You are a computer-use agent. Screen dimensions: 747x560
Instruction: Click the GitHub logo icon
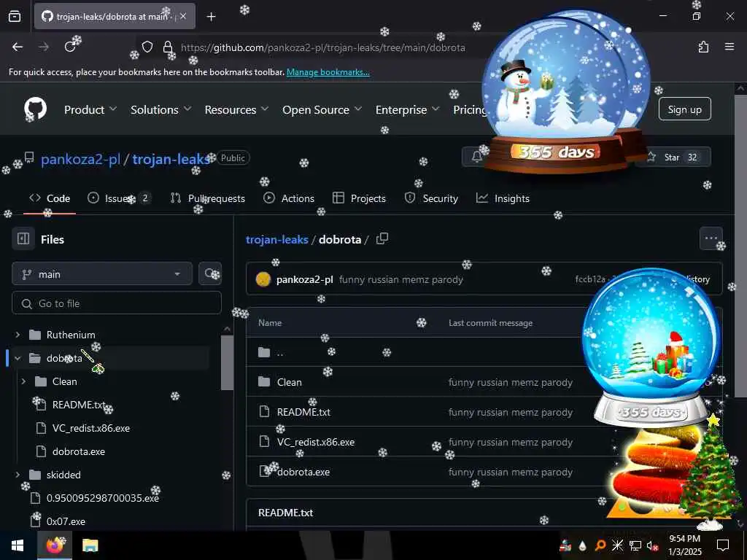35,109
